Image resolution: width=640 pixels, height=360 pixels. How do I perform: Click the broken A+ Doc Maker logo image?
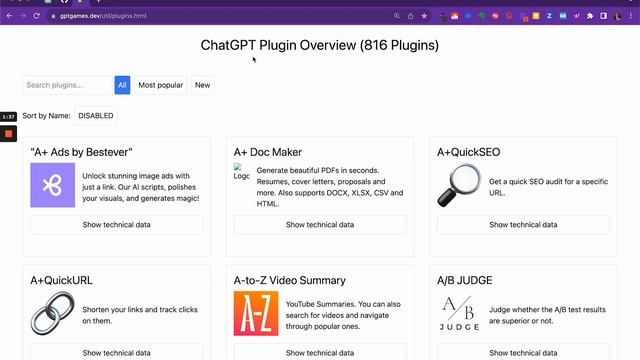[x=241, y=171]
